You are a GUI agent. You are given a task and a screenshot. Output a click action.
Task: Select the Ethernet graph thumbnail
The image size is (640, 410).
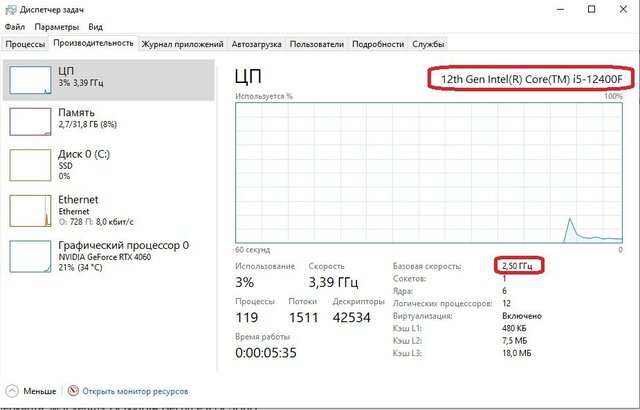click(x=29, y=209)
